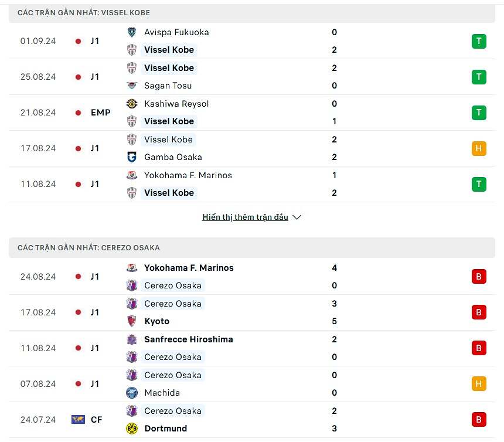Screen dimensions: 504x442
Task: Click the club friendly world flag icon
Action: click(78, 420)
